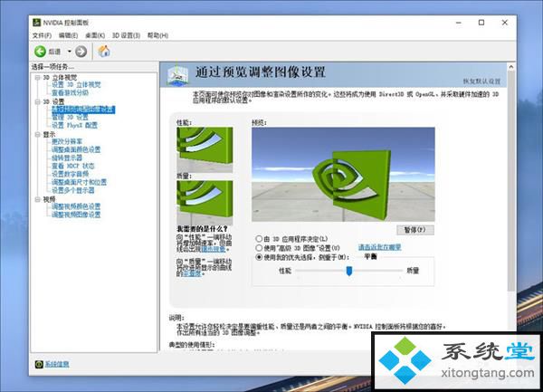This screenshot has height=392, width=543.
Task: Click 恢复默认设置 in page header
Action: [x=481, y=81]
